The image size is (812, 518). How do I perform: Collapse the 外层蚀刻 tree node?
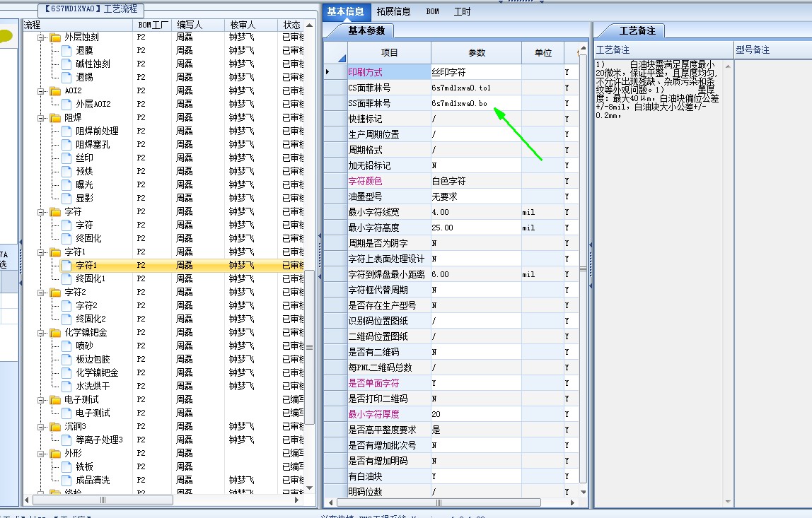pyautogui.click(x=41, y=37)
